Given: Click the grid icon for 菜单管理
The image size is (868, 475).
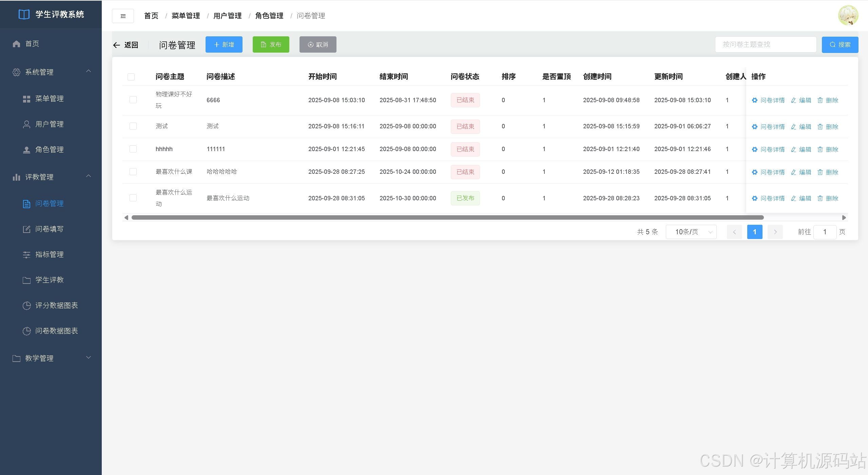Looking at the screenshot, I should pyautogui.click(x=26, y=99).
